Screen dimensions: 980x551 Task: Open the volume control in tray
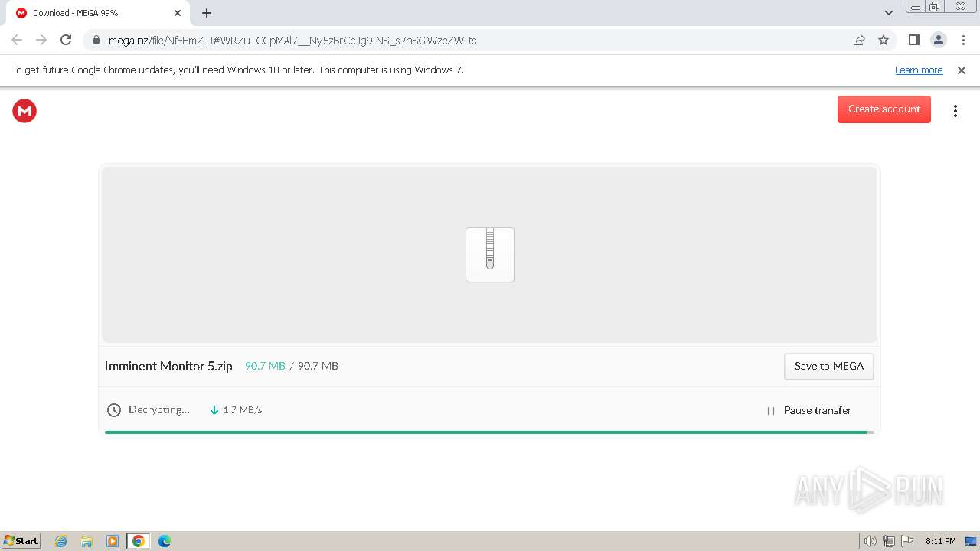(x=870, y=541)
